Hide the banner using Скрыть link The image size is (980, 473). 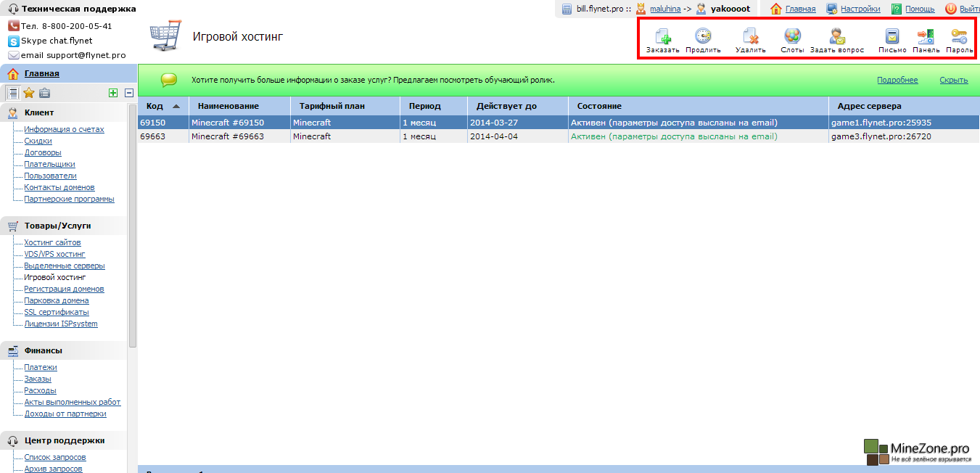point(953,80)
